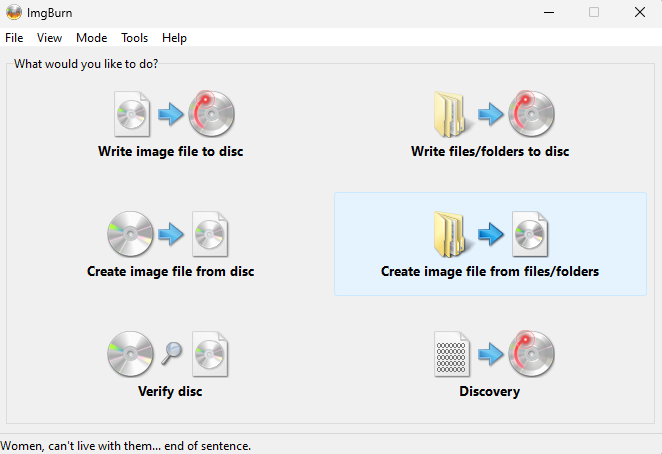
Task: Choose the "Write files/folders to disc" label
Action: pos(490,152)
